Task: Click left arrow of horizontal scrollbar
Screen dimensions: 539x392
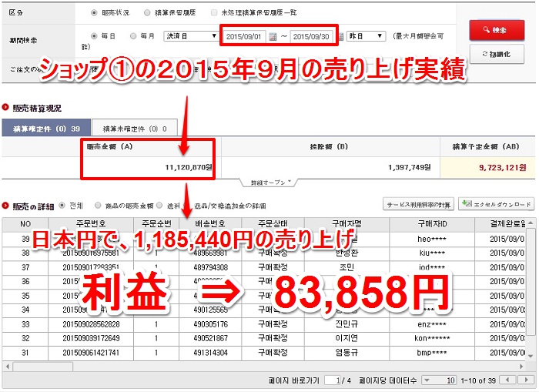Action: point(6,366)
